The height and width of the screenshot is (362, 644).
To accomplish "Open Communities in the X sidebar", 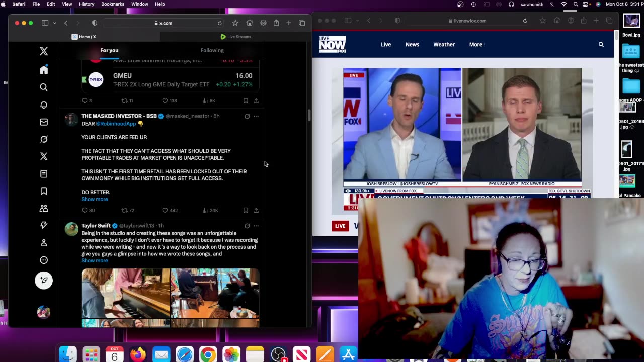I will tap(44, 208).
